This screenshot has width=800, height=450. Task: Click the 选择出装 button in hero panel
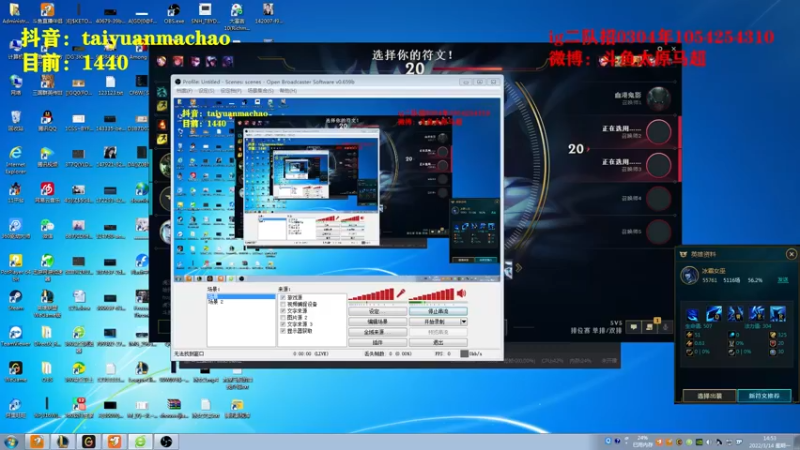[710, 396]
